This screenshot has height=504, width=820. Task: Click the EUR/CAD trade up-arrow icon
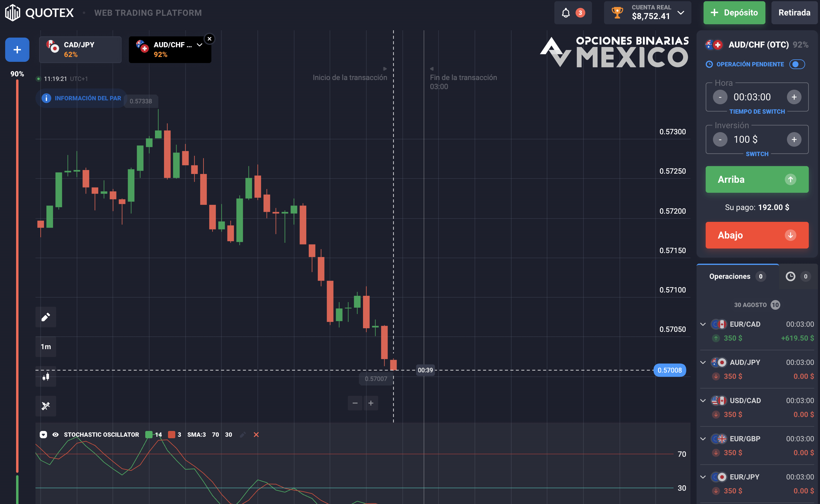pos(716,338)
